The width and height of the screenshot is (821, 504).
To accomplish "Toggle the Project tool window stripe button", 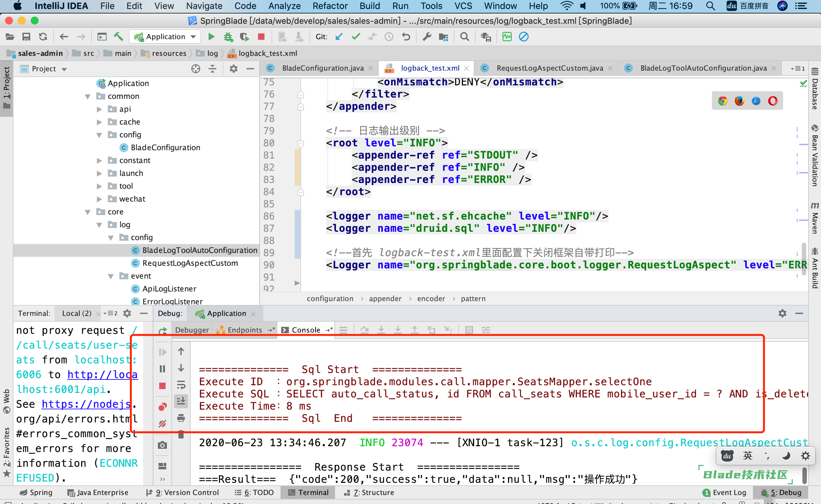I will (x=7, y=88).
